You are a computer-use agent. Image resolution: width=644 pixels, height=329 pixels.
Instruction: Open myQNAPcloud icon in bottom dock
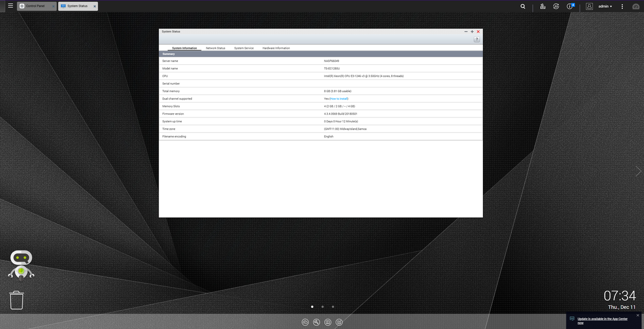[305, 322]
